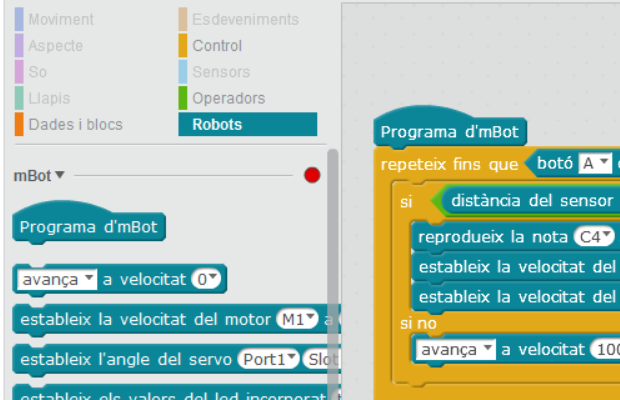The height and width of the screenshot is (400, 620).
Task: Select the estableix la velocitat del motor palette block
Action: [176, 319]
